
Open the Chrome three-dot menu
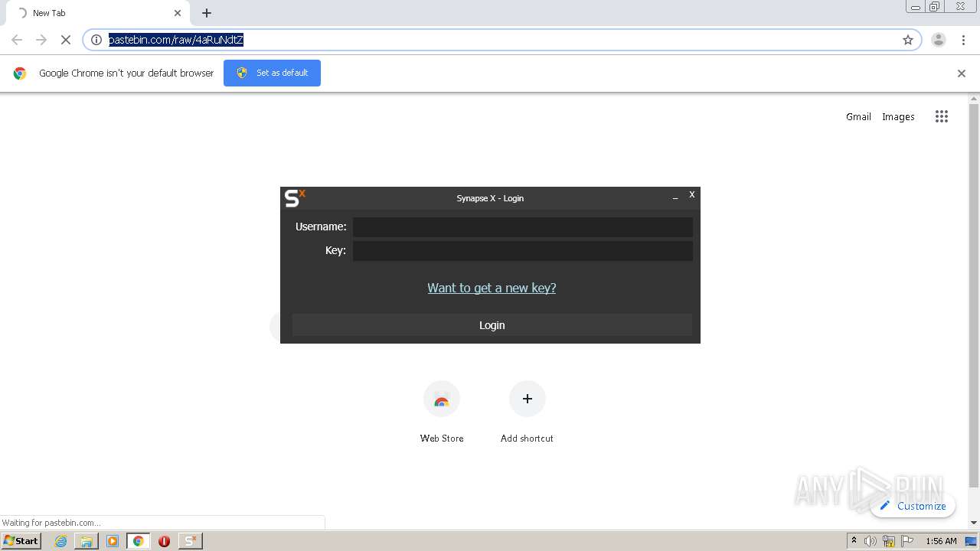tap(963, 40)
